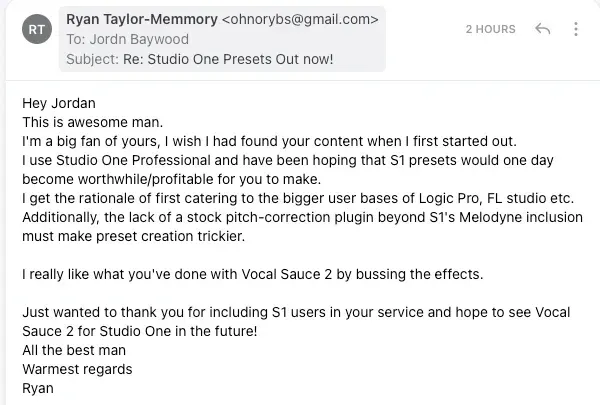Click the "To:" label in header
Image resolution: width=600 pixels, height=405 pixels.
tap(76, 39)
